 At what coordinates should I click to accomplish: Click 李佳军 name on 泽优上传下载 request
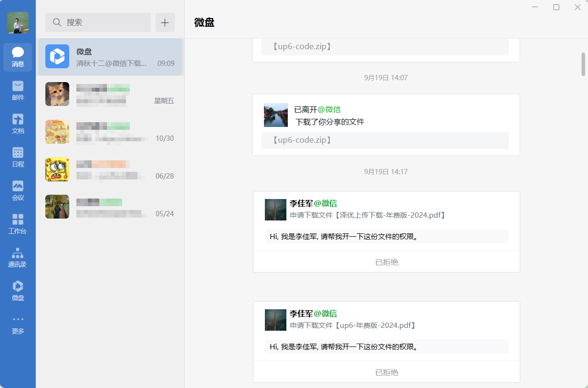[302, 203]
